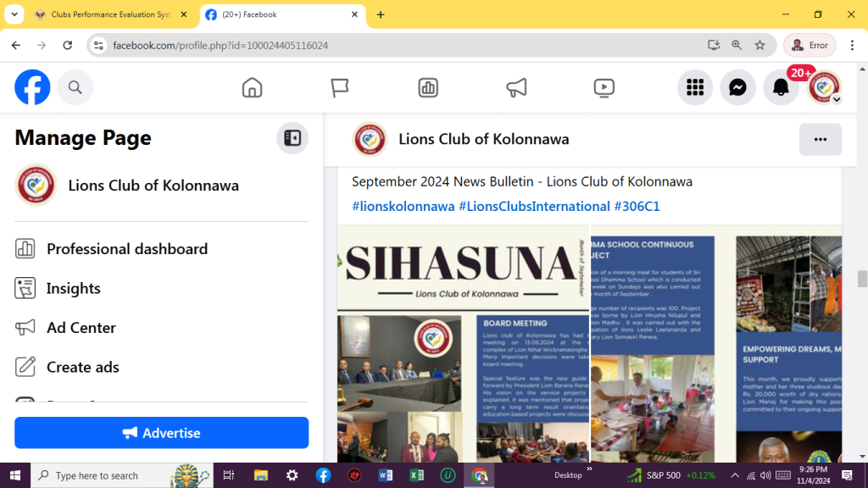
Task: Open the tab search dropdown
Action: (x=14, y=14)
